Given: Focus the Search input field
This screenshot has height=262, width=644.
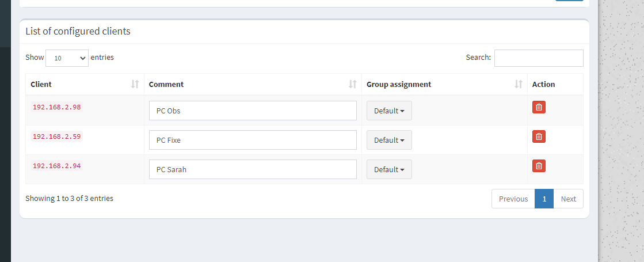Looking at the screenshot, I should point(539,58).
